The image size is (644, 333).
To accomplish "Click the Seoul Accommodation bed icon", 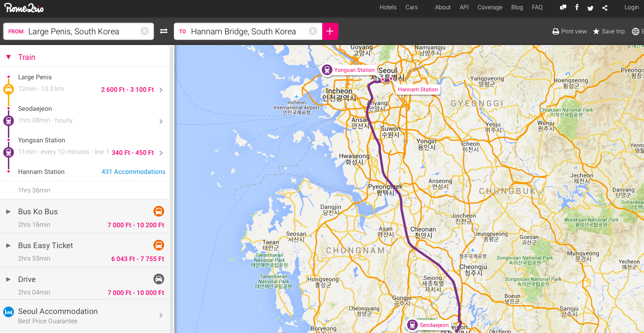I will click(8, 312).
